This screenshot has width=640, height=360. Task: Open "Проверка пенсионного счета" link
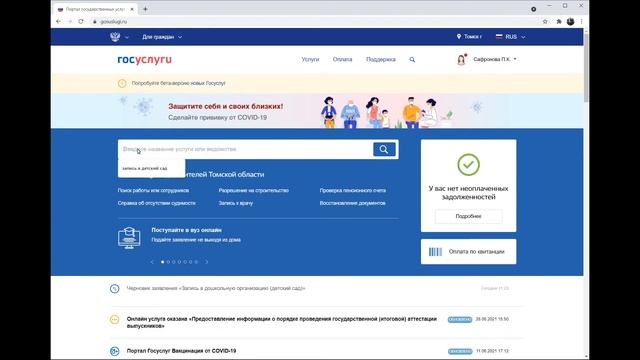coord(353,190)
